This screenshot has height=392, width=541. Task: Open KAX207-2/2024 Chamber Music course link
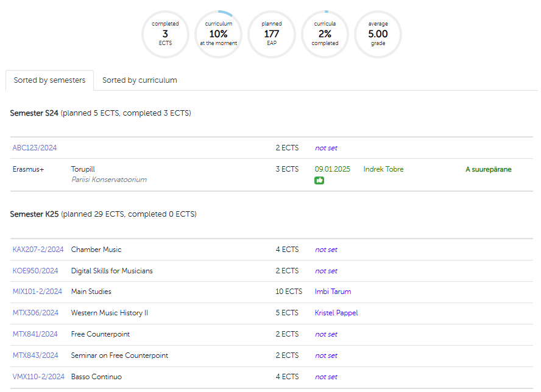tap(38, 250)
